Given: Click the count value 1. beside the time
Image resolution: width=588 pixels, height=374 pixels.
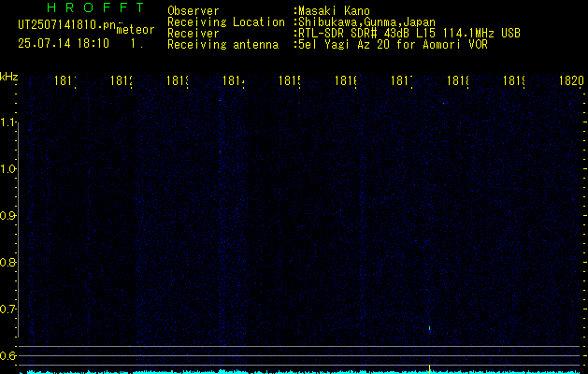Looking at the screenshot, I should 136,44.
